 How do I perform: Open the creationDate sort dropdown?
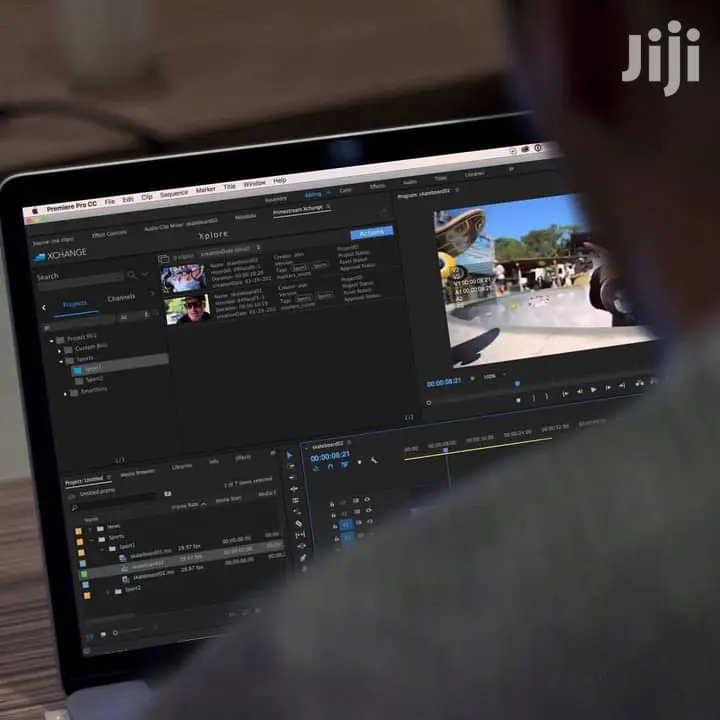tap(229, 251)
